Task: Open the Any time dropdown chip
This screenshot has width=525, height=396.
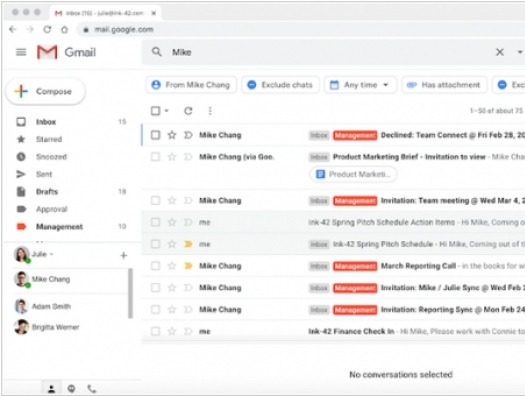Action: [x=360, y=85]
